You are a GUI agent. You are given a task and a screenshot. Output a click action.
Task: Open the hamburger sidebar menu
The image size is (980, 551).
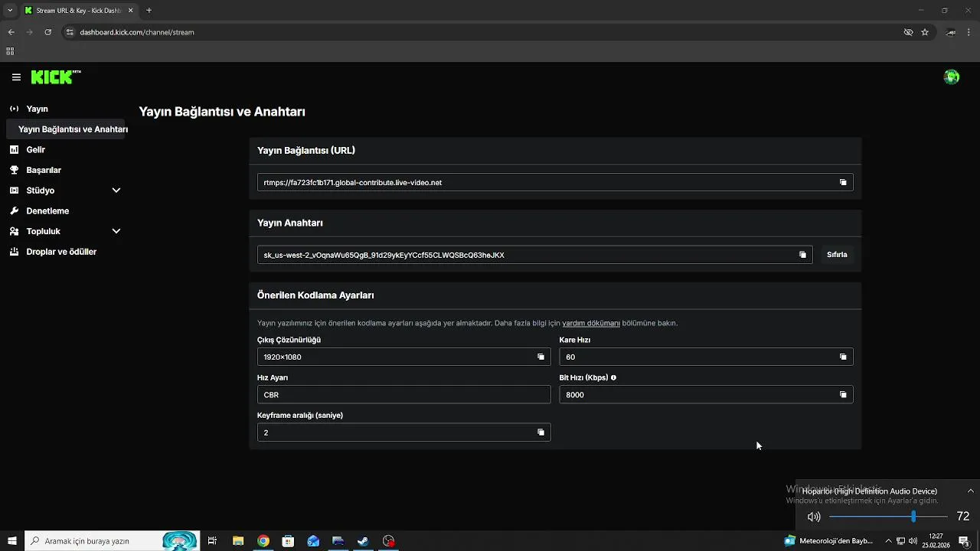coord(16,77)
